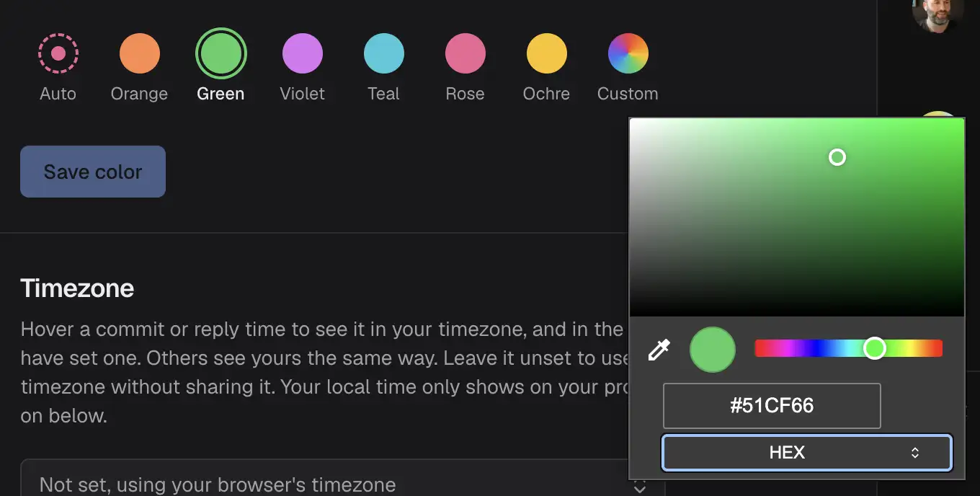
Task: Click the Save color button
Action: (x=93, y=172)
